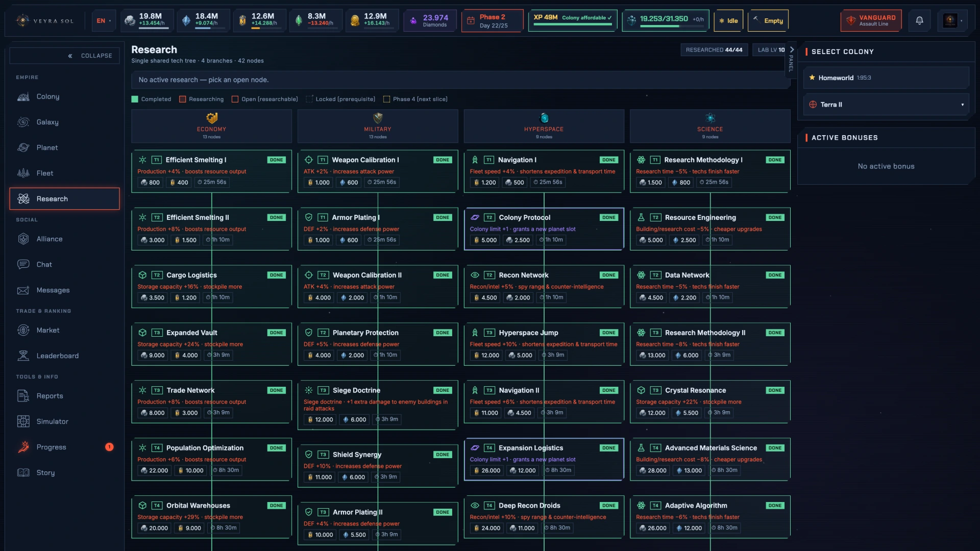The image size is (980, 551).
Task: Open the Reports document icon
Action: tap(23, 396)
